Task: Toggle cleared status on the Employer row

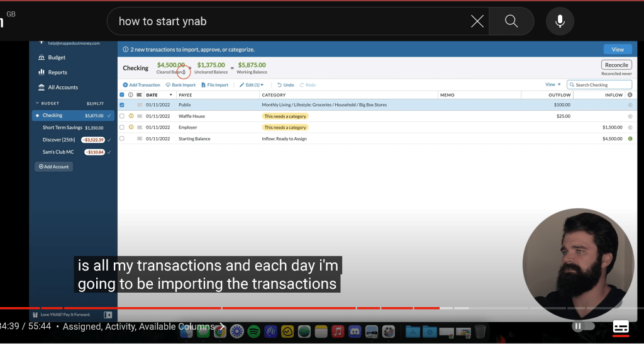Action: coord(630,127)
